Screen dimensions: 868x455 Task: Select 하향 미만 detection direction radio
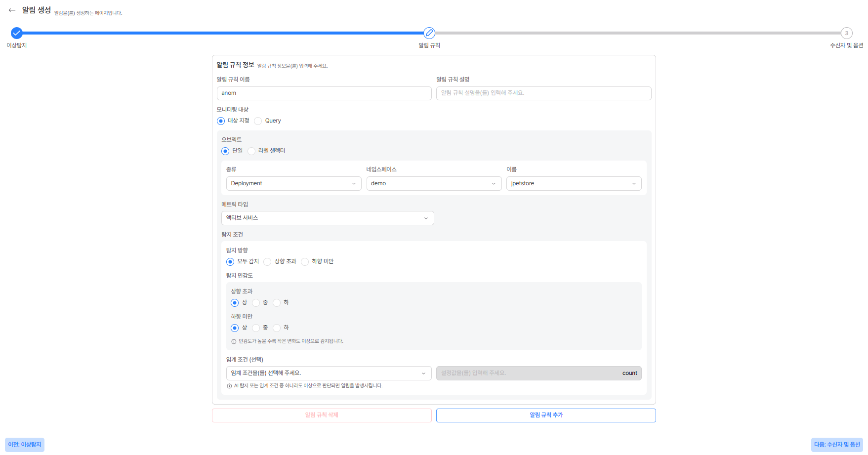[305, 262]
